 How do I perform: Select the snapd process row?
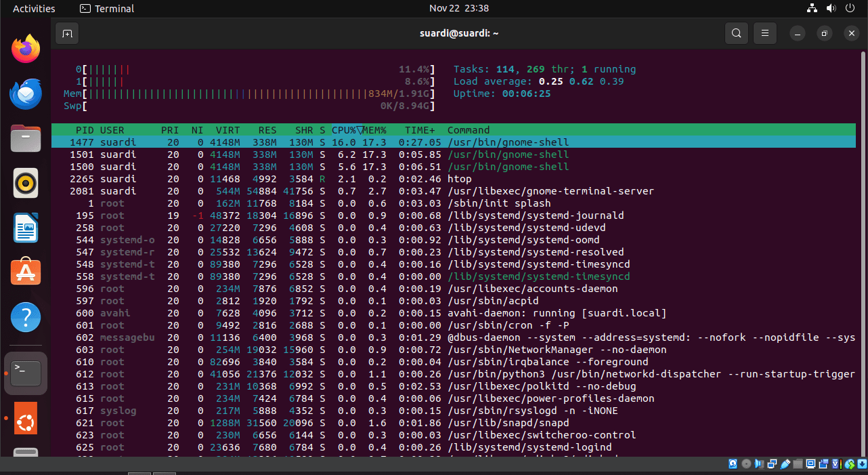454,423
